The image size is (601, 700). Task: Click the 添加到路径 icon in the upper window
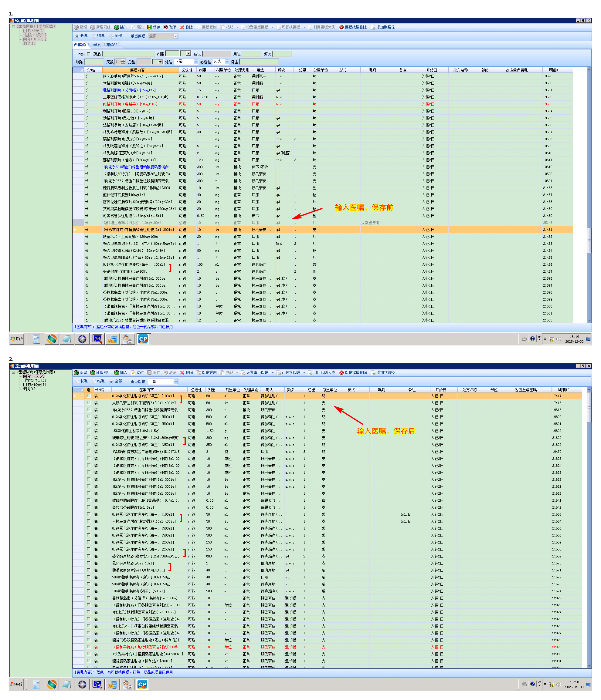[x=373, y=27]
